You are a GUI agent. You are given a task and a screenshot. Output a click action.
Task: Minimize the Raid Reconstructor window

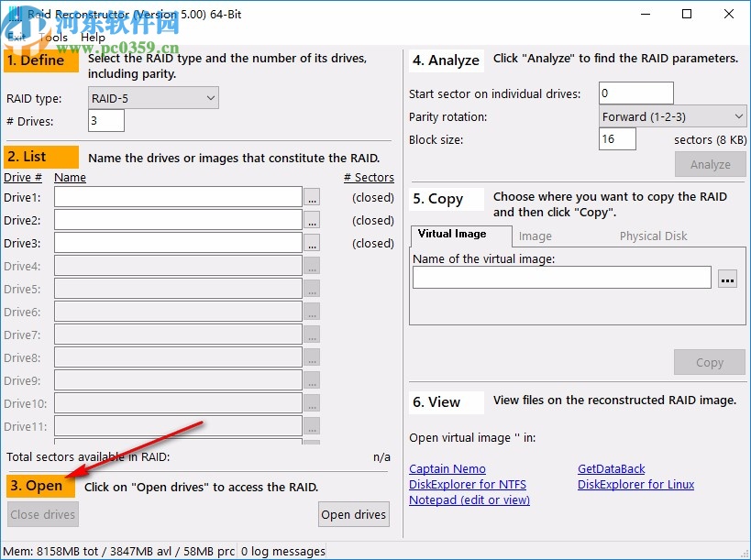tap(646, 14)
